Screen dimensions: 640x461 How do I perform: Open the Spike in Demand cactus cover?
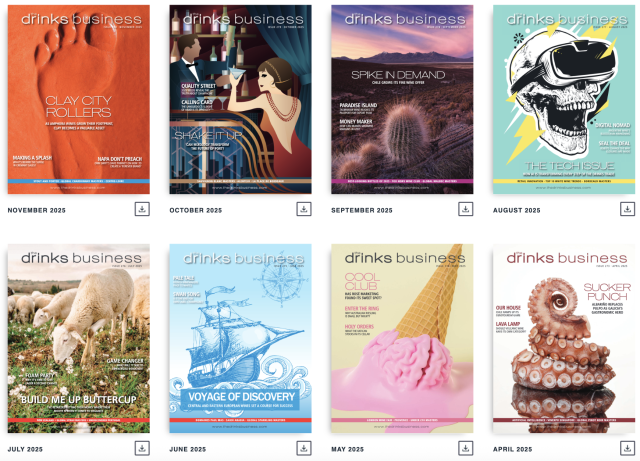402,99
